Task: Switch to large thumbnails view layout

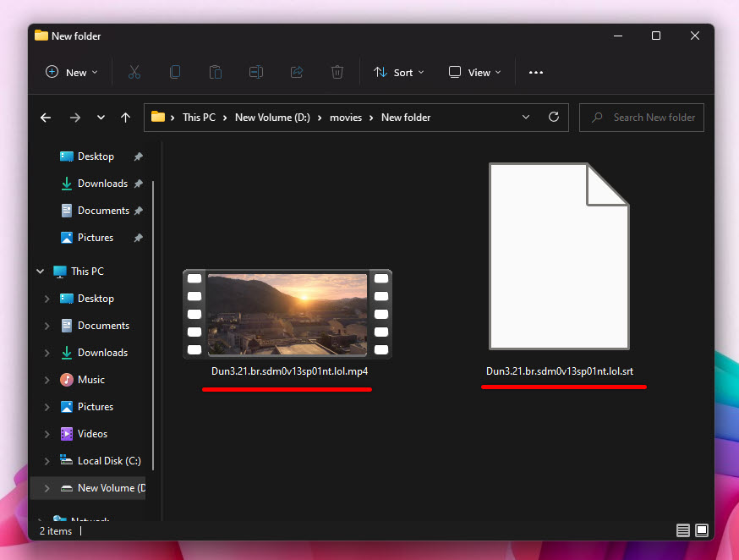Action: coord(701,530)
